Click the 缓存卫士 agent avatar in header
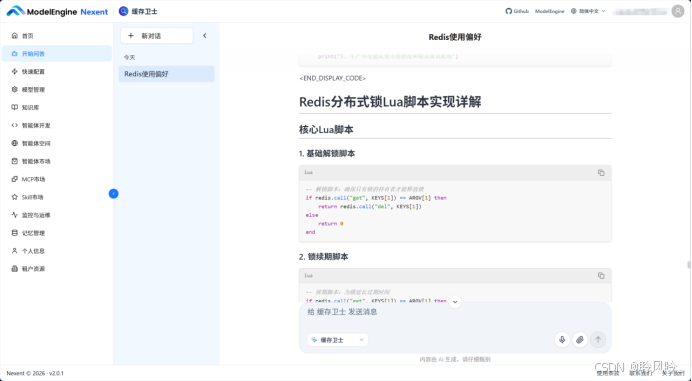 [124, 11]
